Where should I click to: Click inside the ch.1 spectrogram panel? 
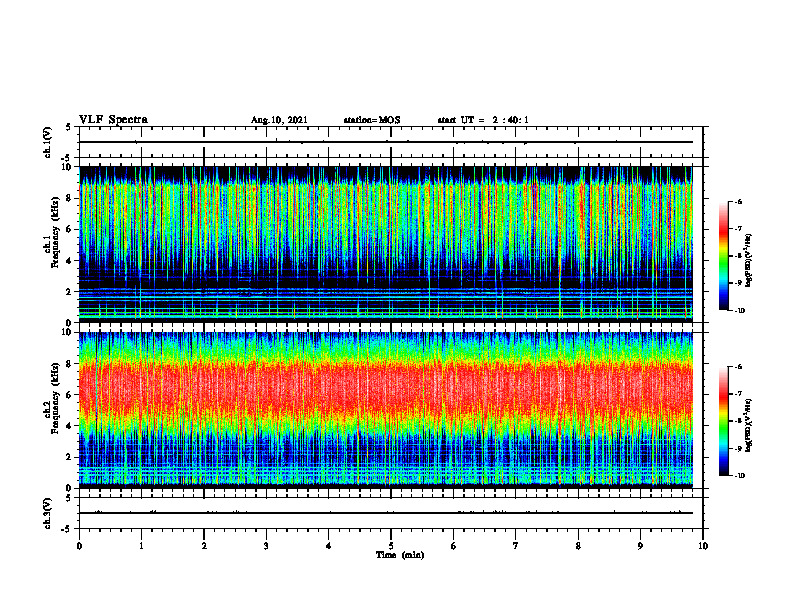[x=386, y=244]
